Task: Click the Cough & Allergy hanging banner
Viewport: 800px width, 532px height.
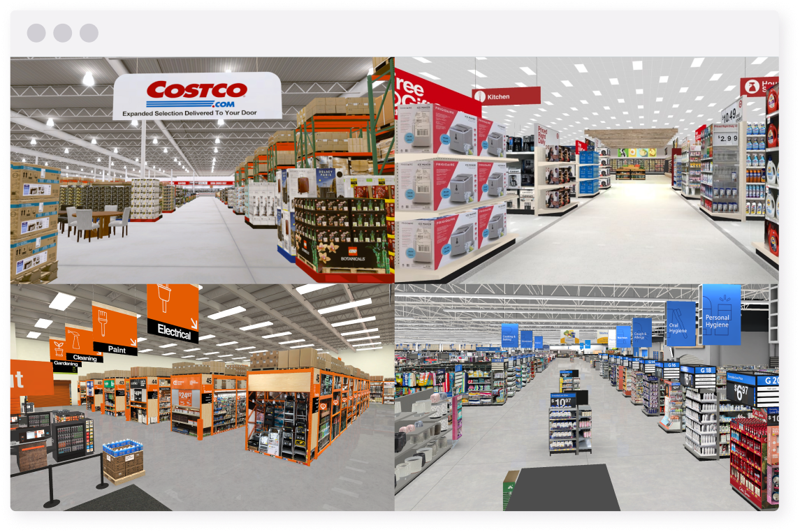Action: point(642,332)
